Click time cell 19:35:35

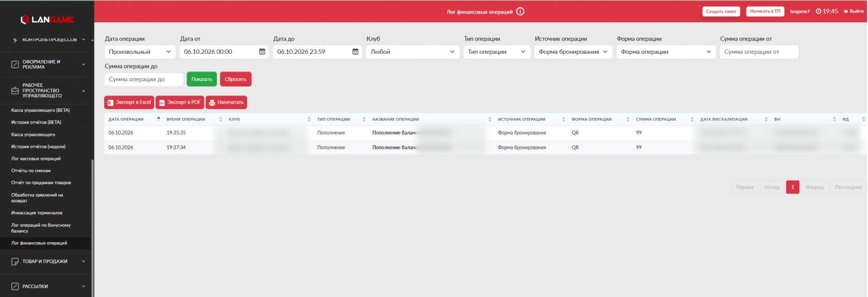pos(176,133)
